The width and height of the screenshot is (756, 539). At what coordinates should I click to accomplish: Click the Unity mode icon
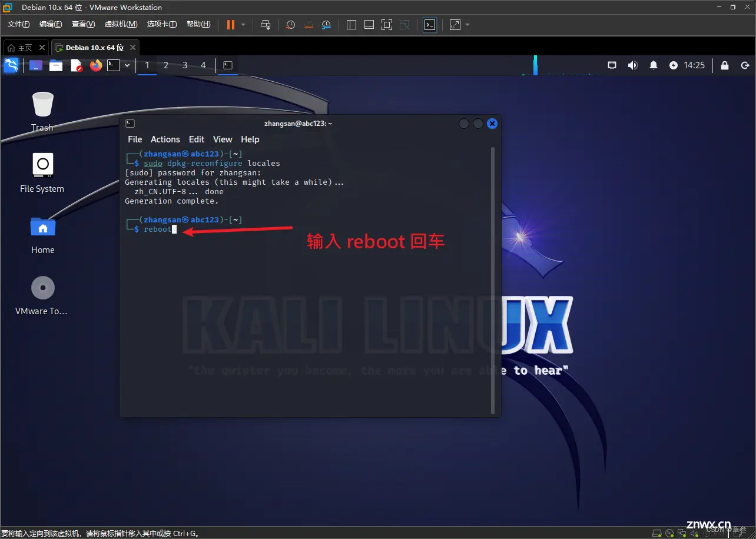404,25
